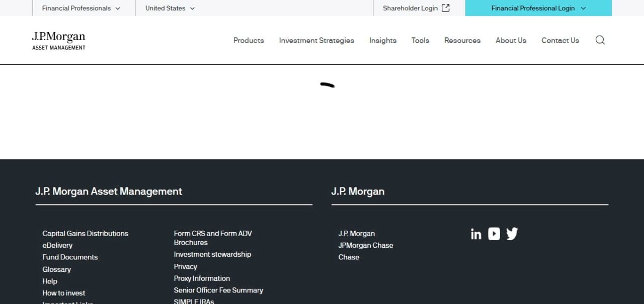Open Form CRS and Form ADV Brochures link

click(x=213, y=238)
